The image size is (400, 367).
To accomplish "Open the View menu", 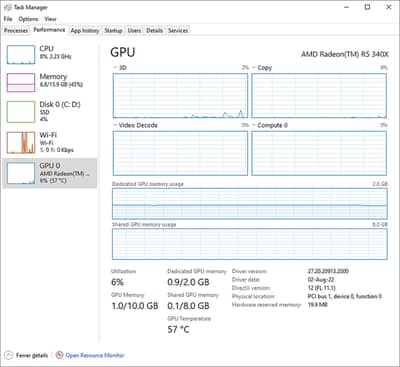I will point(50,19).
